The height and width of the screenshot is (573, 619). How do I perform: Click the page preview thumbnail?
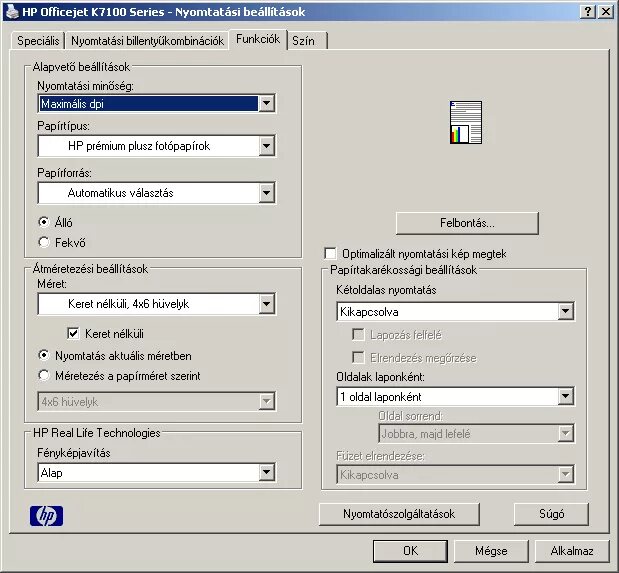tap(466, 122)
